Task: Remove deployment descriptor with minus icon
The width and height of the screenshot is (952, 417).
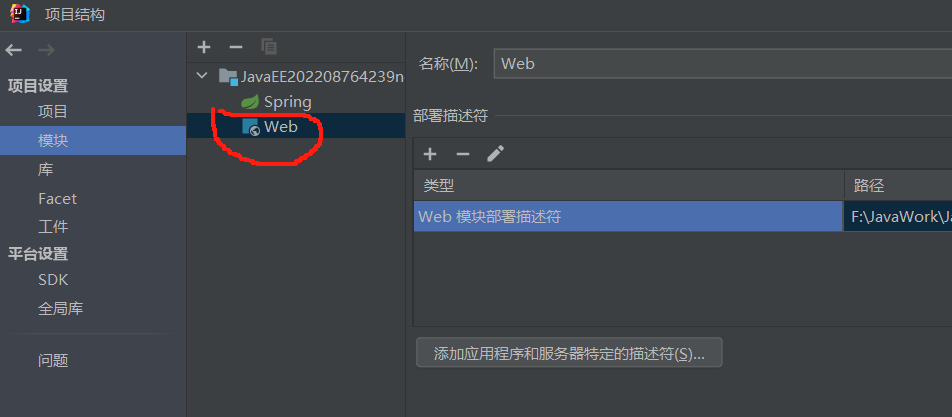Action: [x=463, y=154]
